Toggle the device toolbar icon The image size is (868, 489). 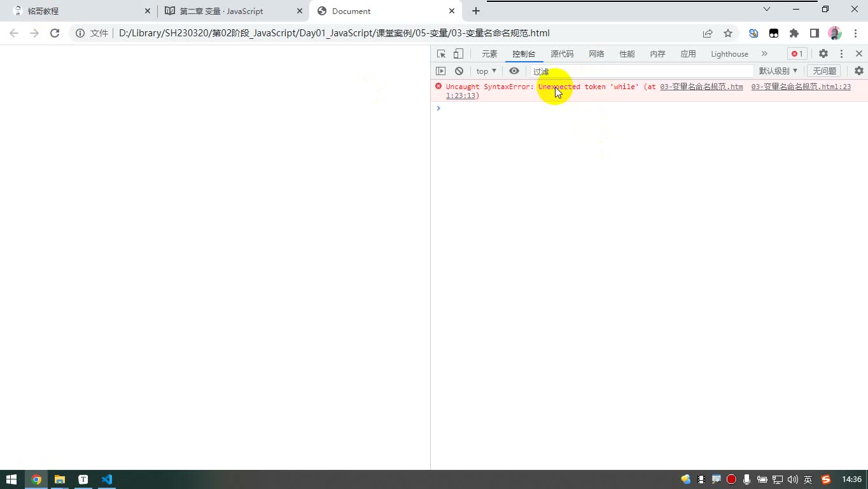click(458, 54)
